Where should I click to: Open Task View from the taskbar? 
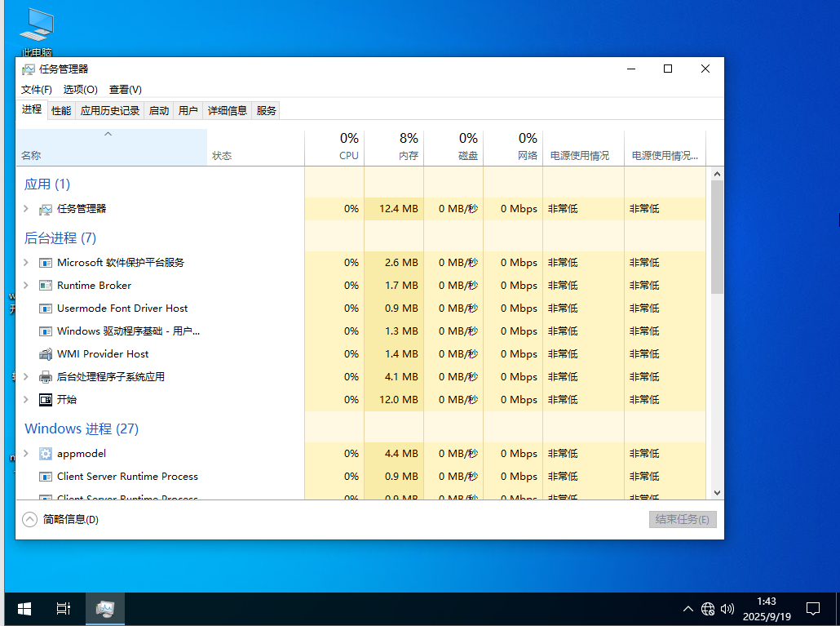(63, 609)
